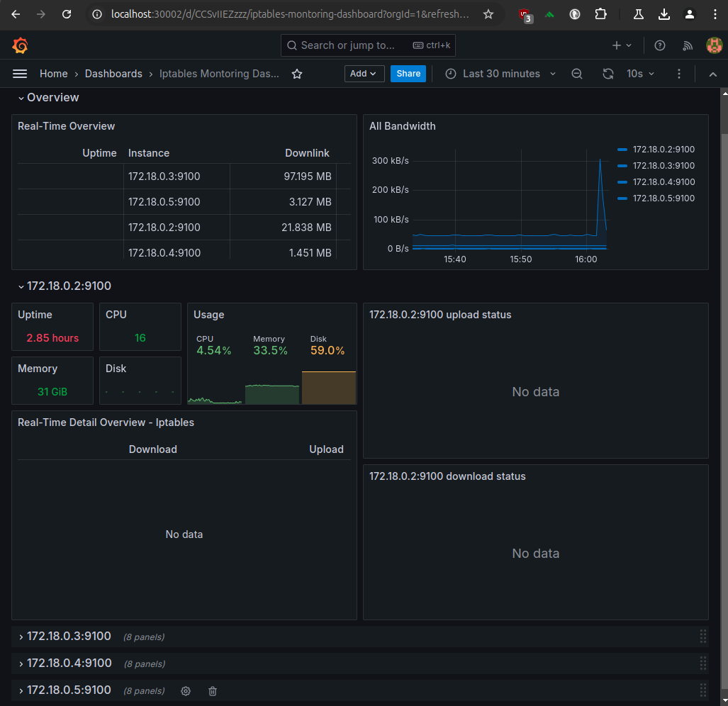The width and height of the screenshot is (728, 706).
Task: Collapse the 172.18.0.2:9100 row
Action: tap(65, 286)
